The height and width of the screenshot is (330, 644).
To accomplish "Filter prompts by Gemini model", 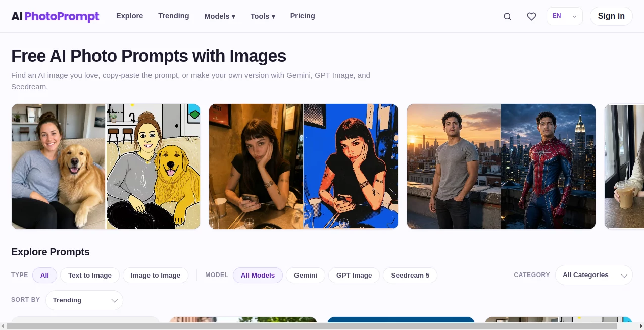I will (x=306, y=275).
